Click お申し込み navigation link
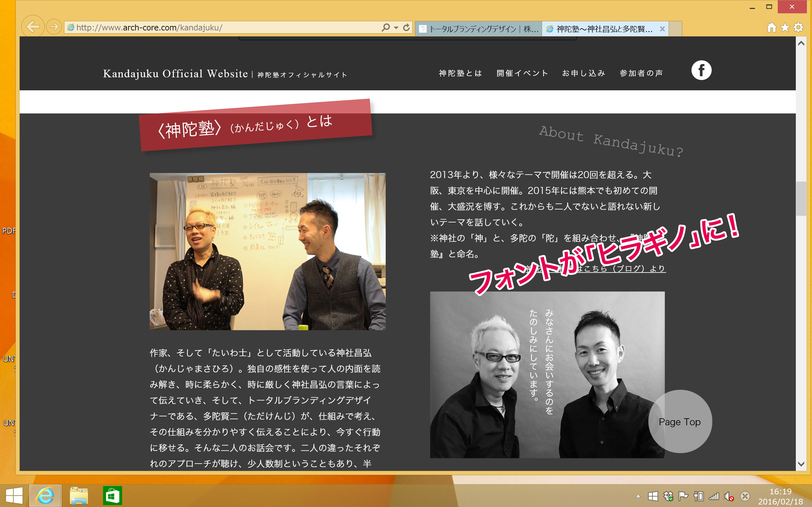This screenshot has width=812, height=507. 584,73
